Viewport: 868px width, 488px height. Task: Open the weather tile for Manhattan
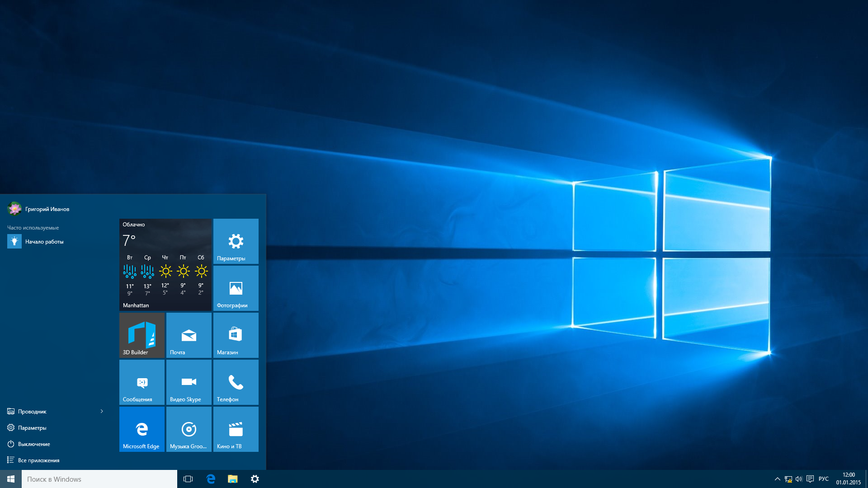(x=165, y=265)
